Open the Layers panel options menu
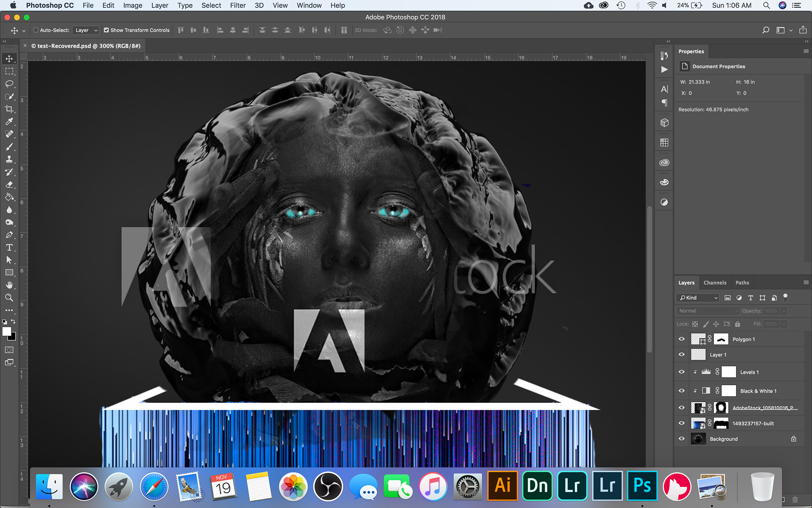 tap(806, 282)
